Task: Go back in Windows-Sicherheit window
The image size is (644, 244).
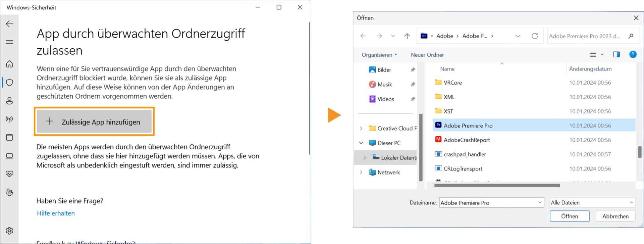Action: (9, 24)
